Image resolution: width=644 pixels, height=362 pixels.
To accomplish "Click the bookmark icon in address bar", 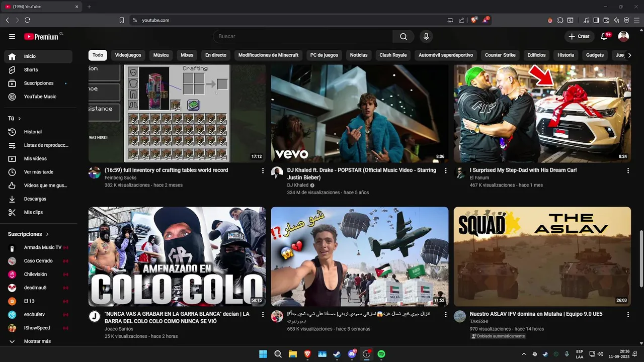I will coord(122,20).
